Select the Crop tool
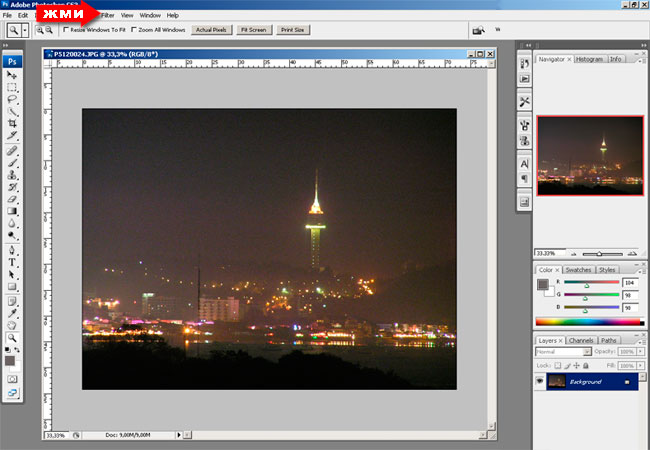The height and width of the screenshot is (450, 650). click(12, 122)
